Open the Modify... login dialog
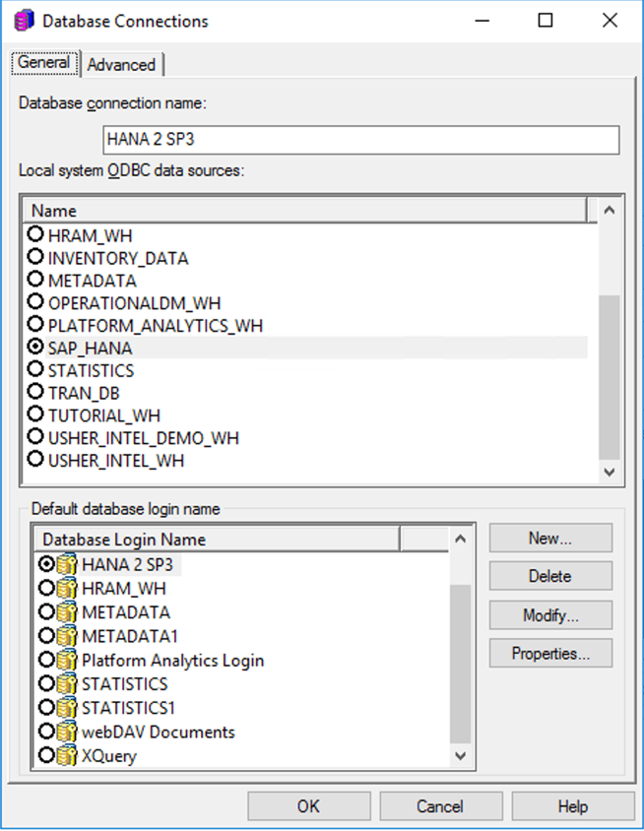Image resolution: width=644 pixels, height=831 pixels. [550, 615]
